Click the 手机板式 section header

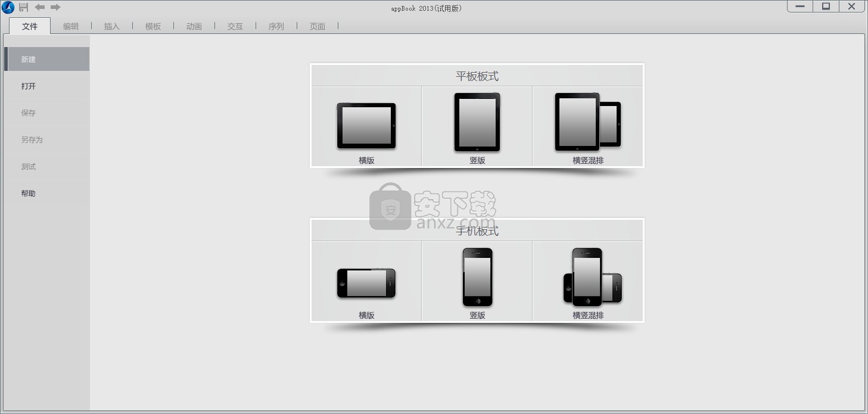477,231
